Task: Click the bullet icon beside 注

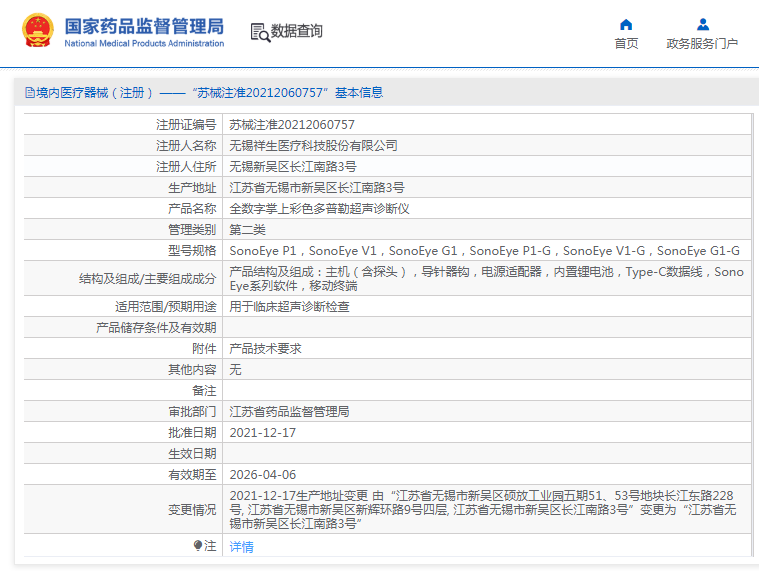Action: coord(198,546)
